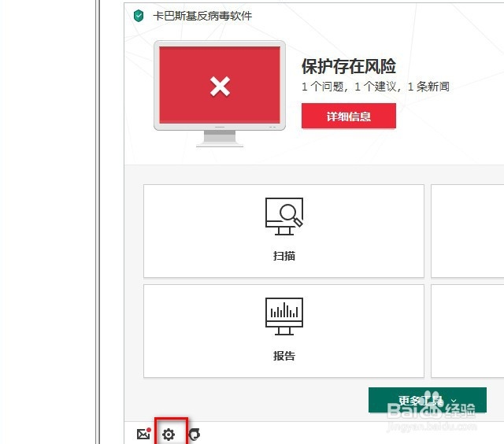Click the 1 个问题, 1 个建议, 1 条新闻 text

click(x=375, y=87)
